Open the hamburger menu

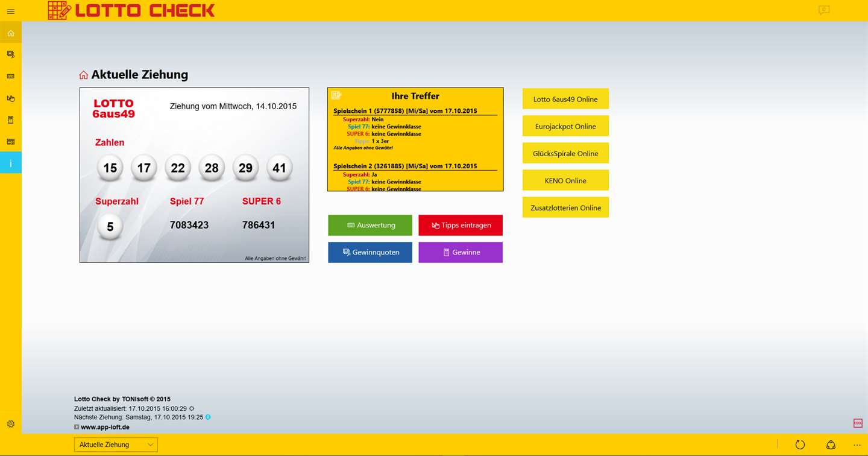11,11
